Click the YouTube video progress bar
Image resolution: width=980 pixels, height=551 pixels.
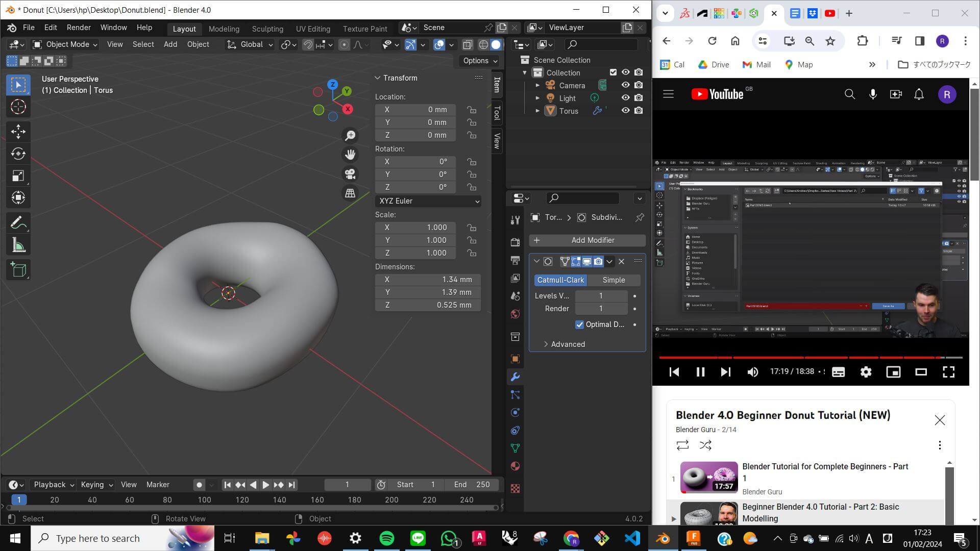[x=811, y=358]
